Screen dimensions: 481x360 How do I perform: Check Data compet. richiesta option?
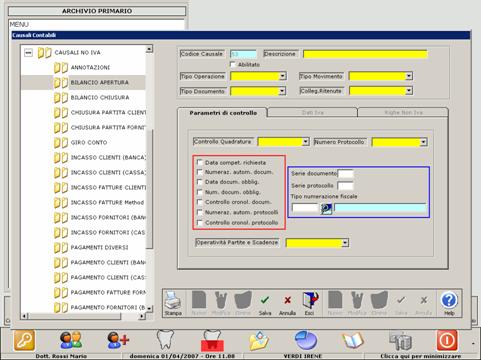point(200,162)
